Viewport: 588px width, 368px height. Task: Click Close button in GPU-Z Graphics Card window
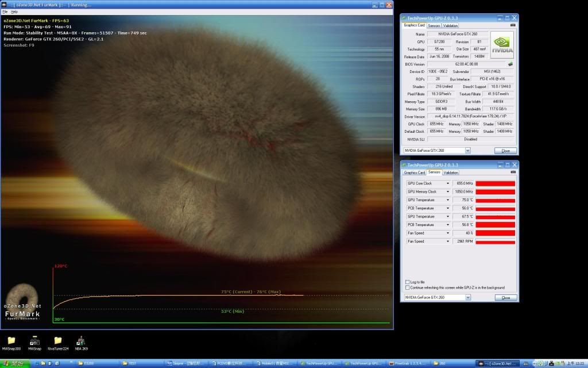click(505, 151)
